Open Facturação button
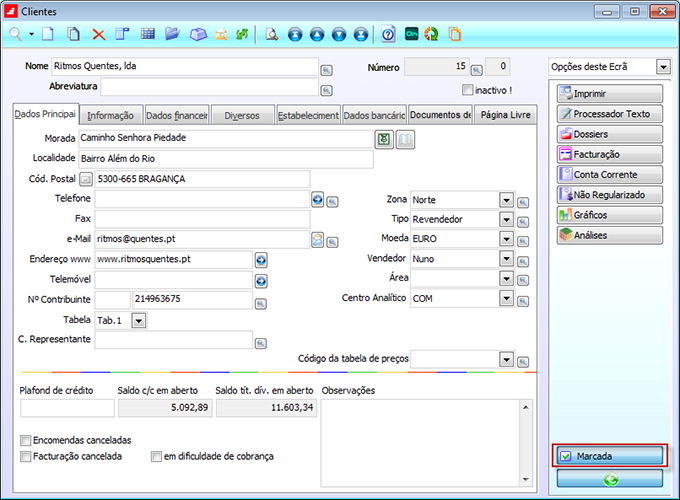Viewport: 680px width, 500px height. pos(610,154)
